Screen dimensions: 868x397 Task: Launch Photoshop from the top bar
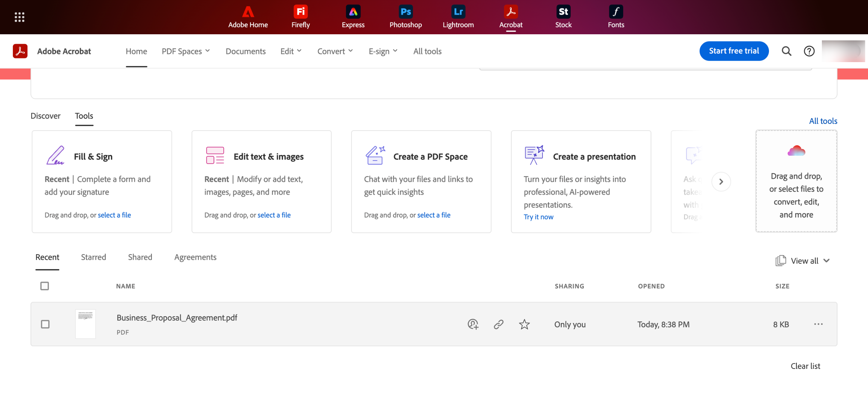coord(406,16)
